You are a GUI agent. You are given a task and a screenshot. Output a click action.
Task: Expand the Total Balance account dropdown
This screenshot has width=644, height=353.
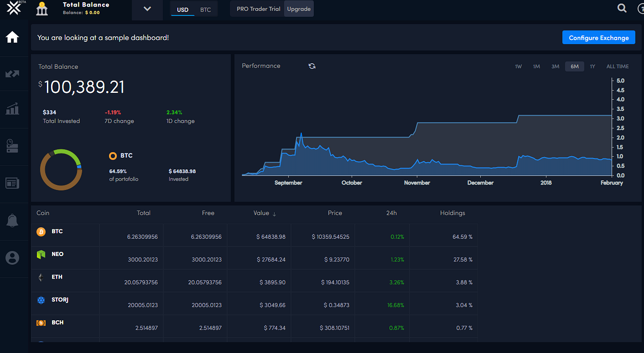click(x=147, y=9)
